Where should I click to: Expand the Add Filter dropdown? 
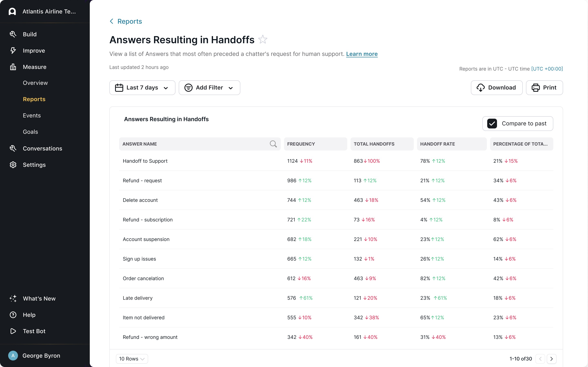click(x=209, y=88)
